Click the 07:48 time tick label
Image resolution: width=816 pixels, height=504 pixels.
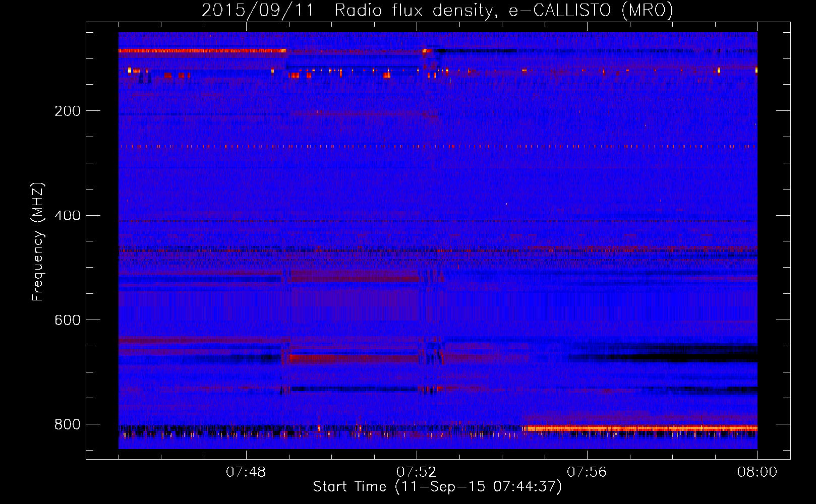pyautogui.click(x=246, y=472)
